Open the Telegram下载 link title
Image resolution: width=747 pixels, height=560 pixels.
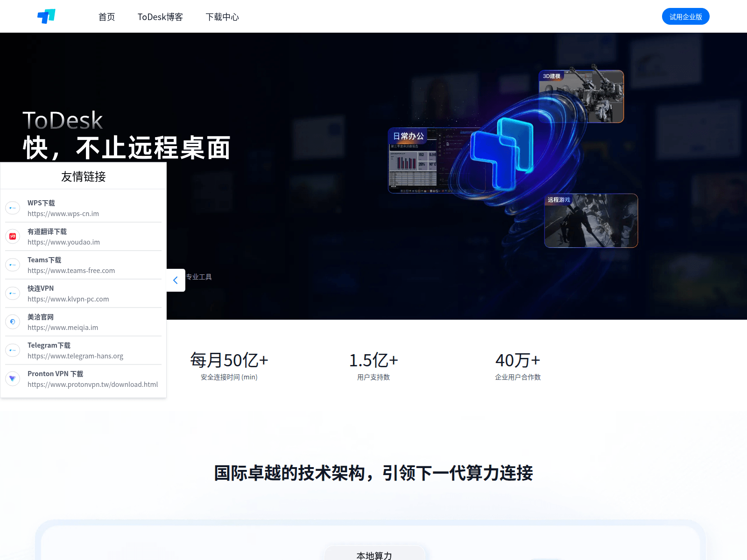tap(49, 345)
